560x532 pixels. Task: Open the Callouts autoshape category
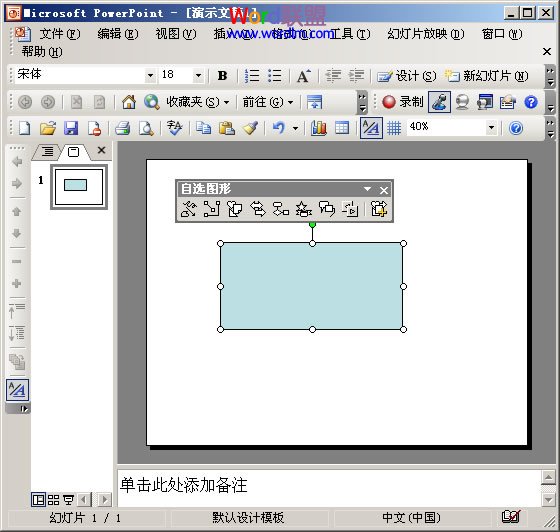(327, 209)
